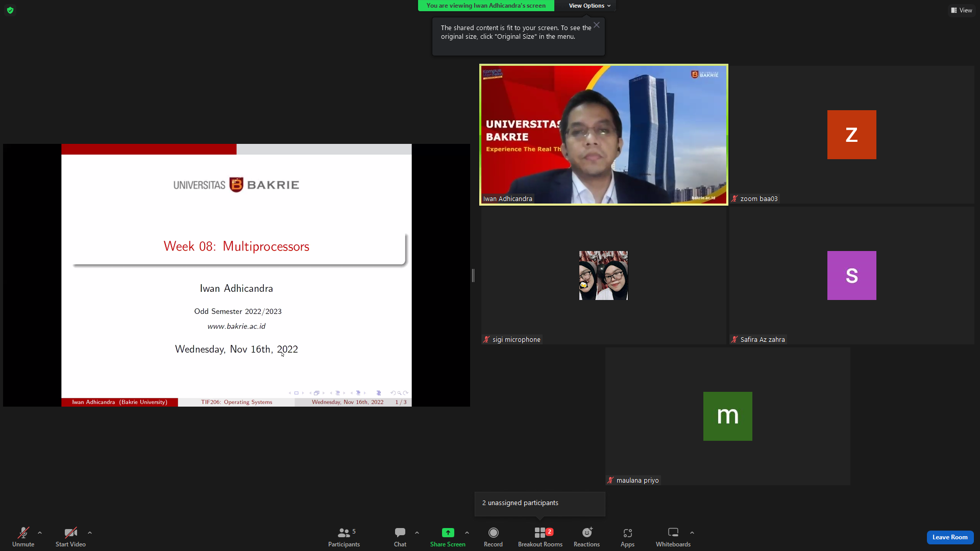
Task: Open the Apps panel
Action: click(x=627, y=537)
